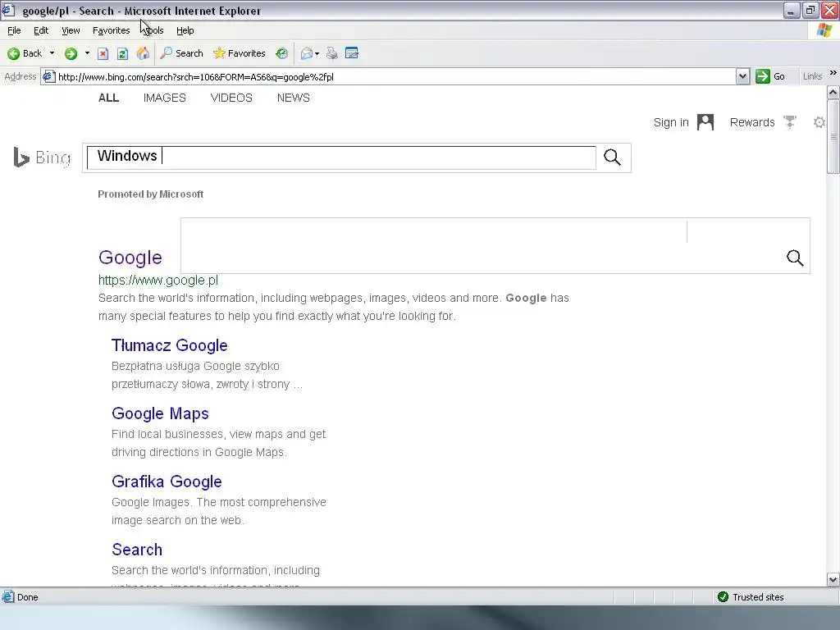Screen dimensions: 840x630
Task: Click the scrollbar down arrow
Action: 833,579
